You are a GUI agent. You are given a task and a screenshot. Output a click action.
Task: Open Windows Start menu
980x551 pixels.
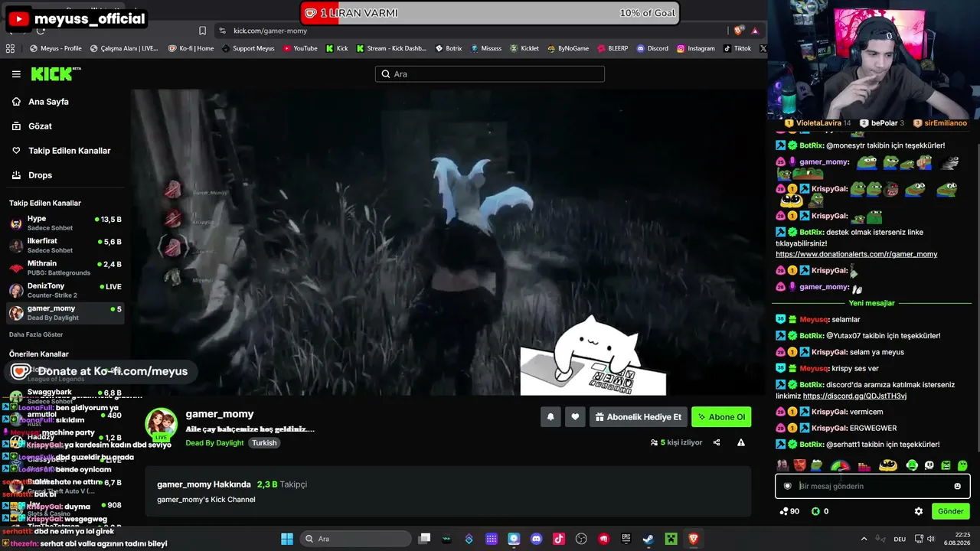tap(286, 539)
